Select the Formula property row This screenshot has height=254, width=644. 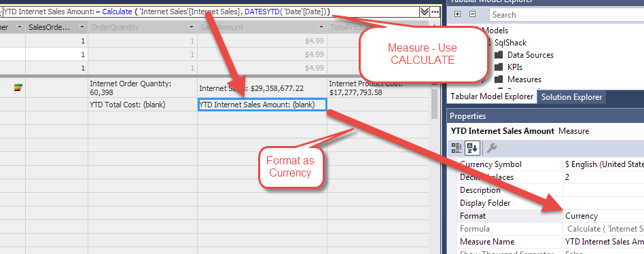pos(550,229)
